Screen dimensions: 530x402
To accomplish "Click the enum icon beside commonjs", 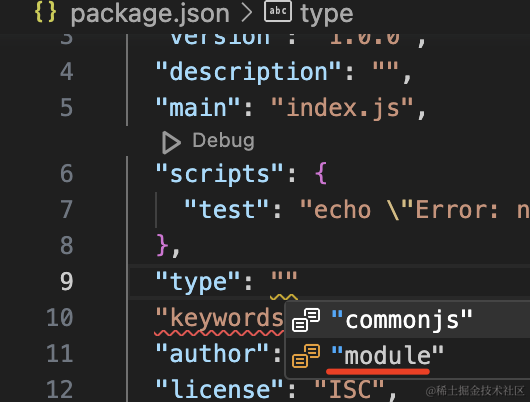I will 306,320.
